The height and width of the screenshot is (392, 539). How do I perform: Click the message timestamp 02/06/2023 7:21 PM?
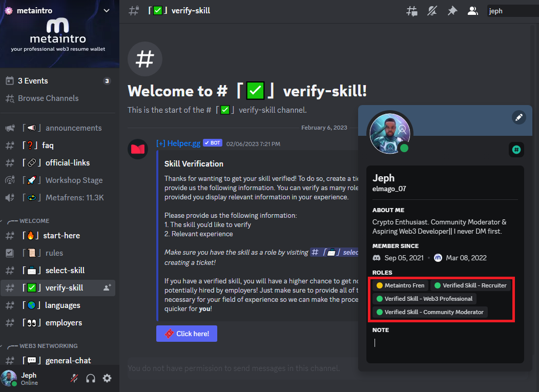[x=253, y=143]
